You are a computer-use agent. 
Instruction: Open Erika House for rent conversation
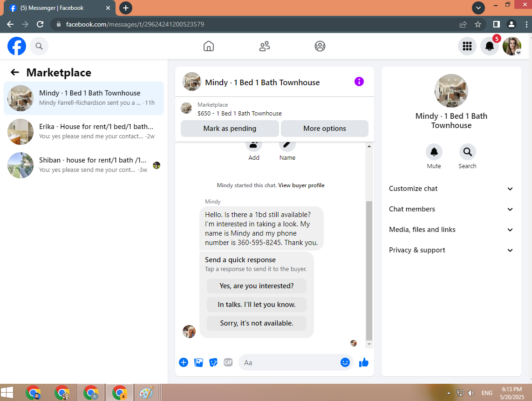click(x=84, y=132)
